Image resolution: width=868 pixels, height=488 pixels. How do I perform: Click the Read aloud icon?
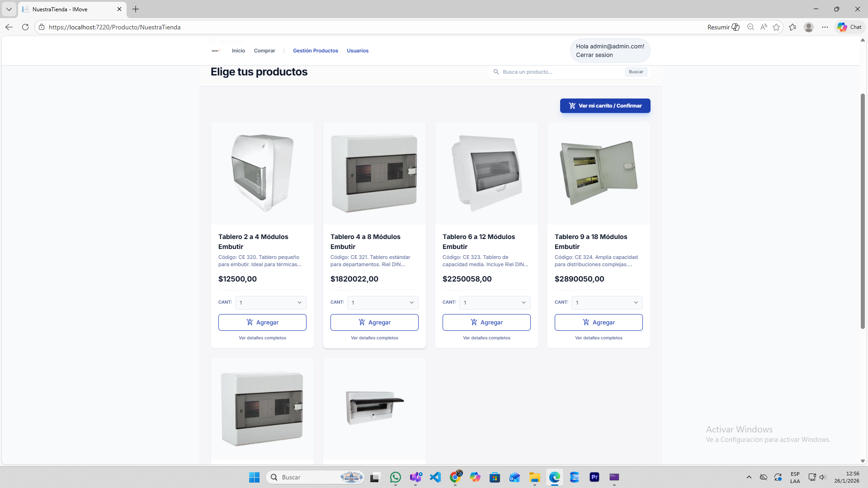[764, 27]
